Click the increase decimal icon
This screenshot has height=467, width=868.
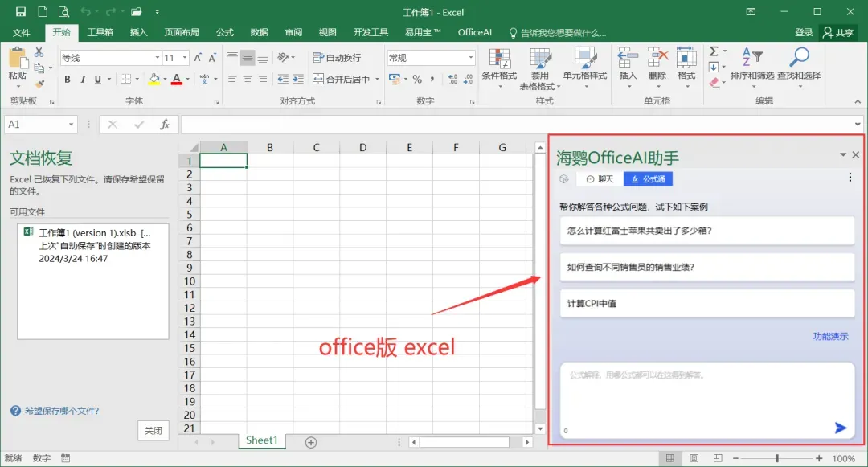pyautogui.click(x=452, y=79)
